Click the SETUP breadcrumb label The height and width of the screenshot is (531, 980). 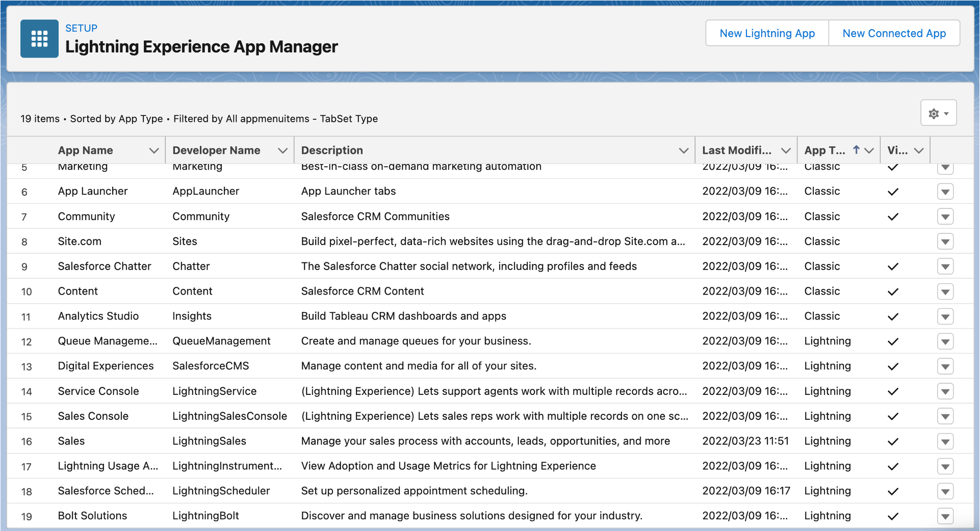[81, 28]
